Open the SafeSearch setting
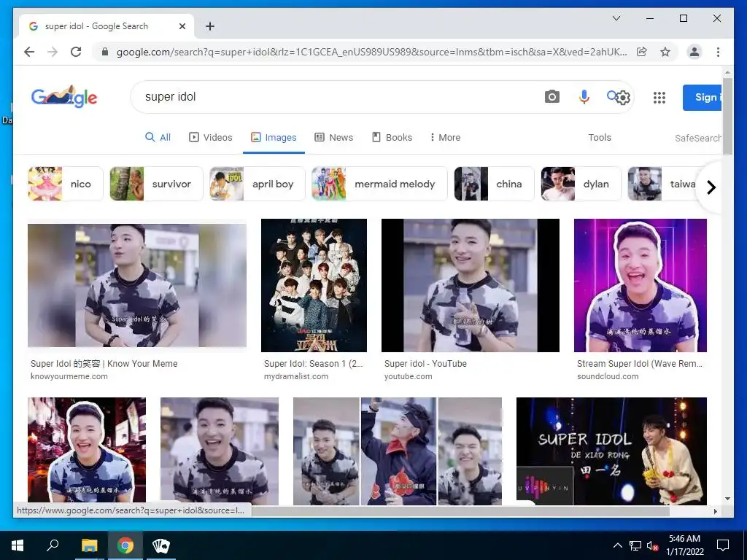Image resolution: width=747 pixels, height=560 pixels. coord(698,138)
